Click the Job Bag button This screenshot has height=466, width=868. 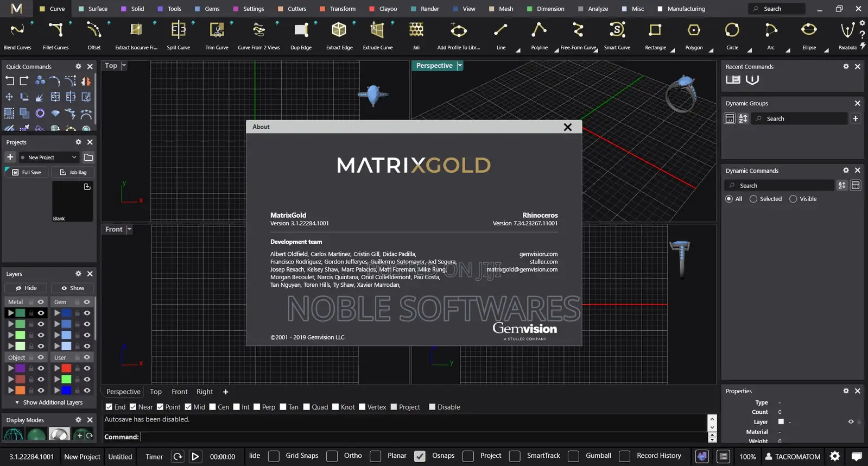tap(73, 172)
